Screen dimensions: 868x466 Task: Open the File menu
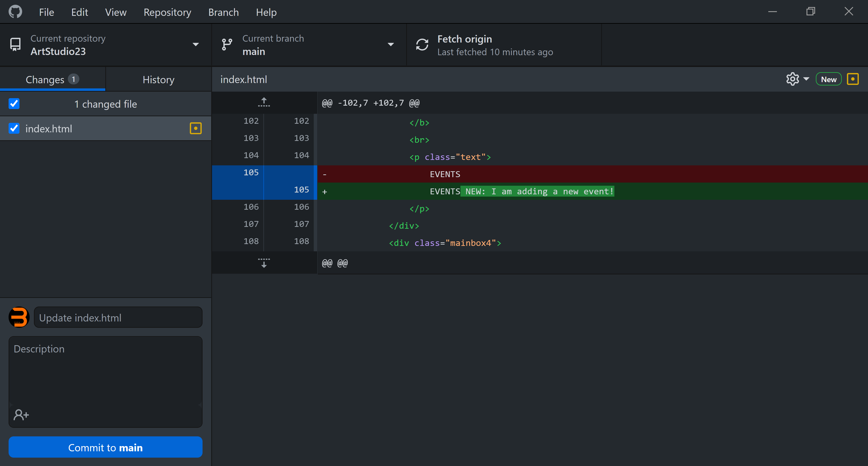[47, 12]
